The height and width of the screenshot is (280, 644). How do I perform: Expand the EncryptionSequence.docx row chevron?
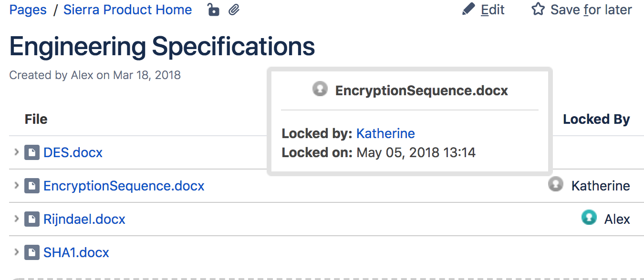(16, 186)
